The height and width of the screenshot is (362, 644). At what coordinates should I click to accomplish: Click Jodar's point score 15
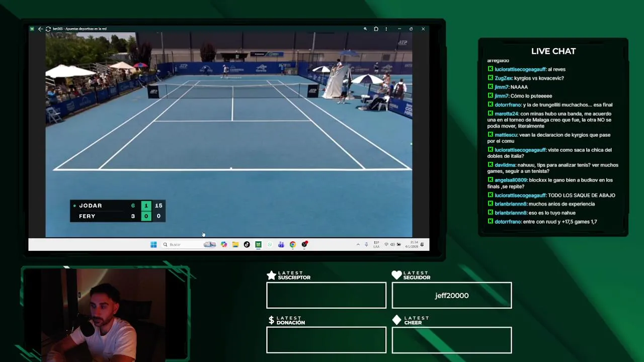point(158,206)
